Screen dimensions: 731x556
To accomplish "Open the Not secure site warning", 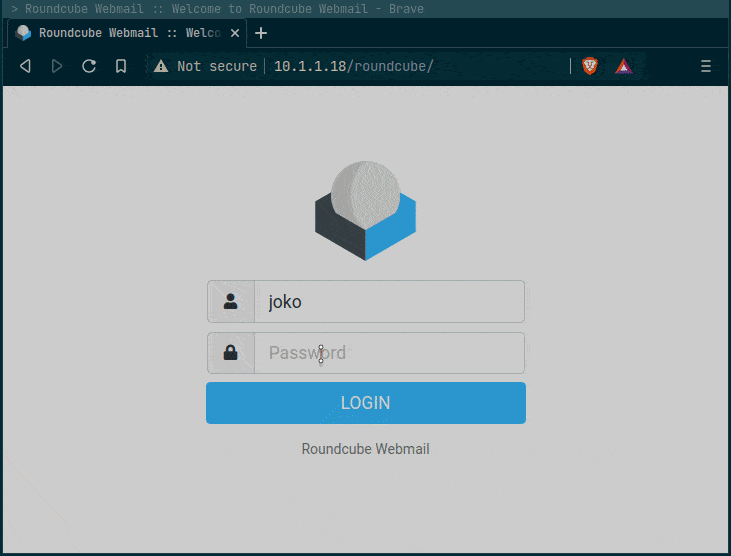I will tap(206, 66).
